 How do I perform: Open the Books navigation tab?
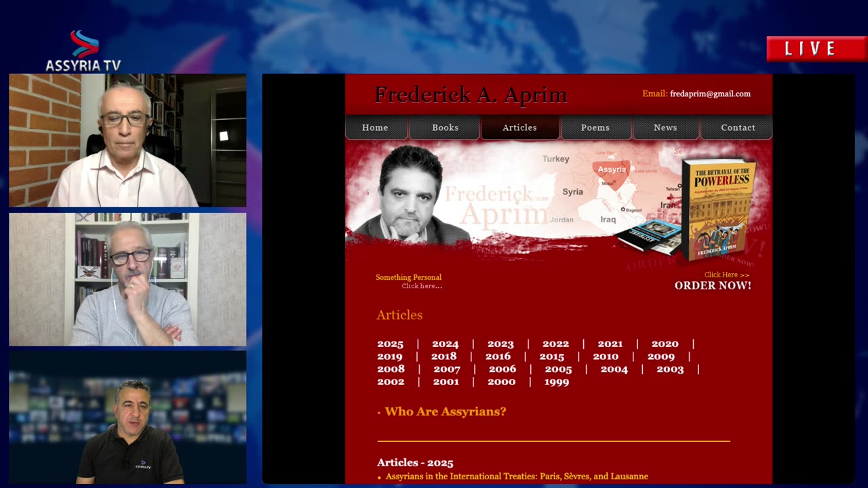[x=446, y=127]
